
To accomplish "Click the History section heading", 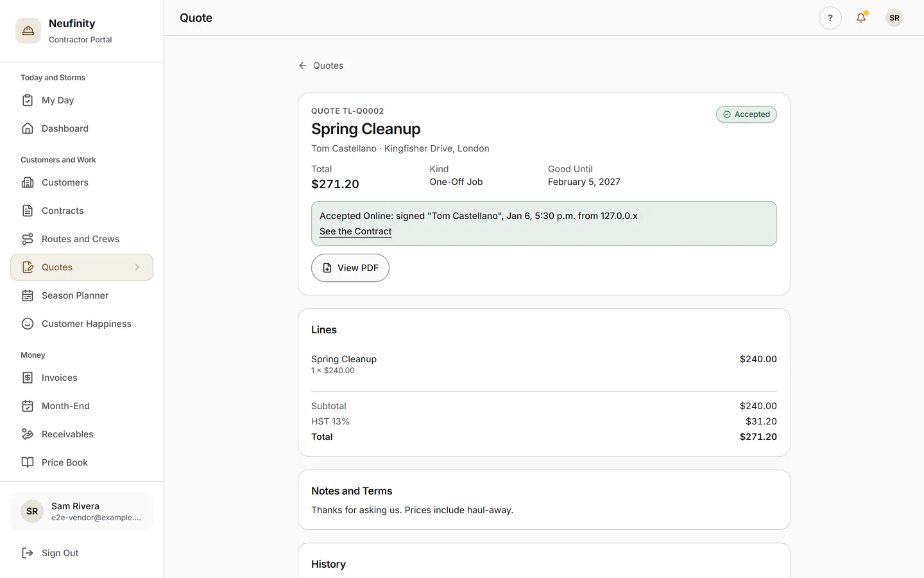I will (329, 564).
